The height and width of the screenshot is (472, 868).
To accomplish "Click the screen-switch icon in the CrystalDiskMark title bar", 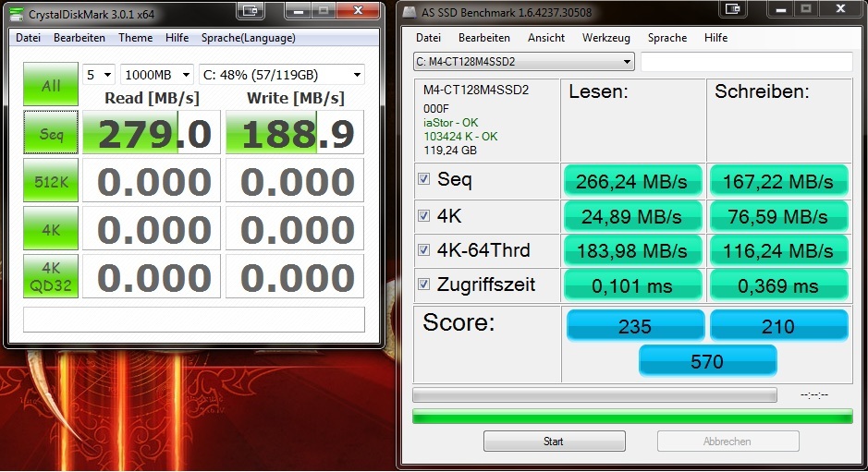I will [x=250, y=9].
